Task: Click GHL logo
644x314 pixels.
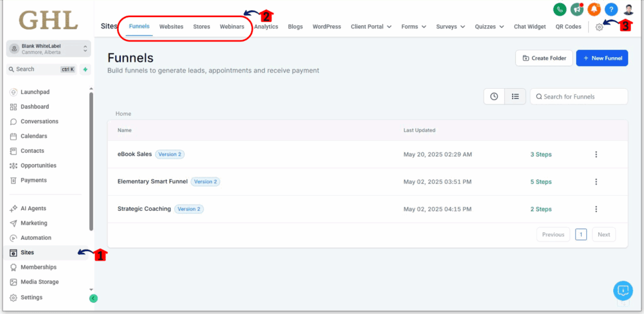Action: tap(48, 20)
